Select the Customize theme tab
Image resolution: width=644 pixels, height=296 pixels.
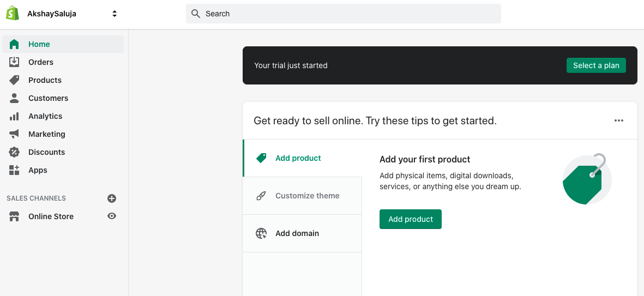[302, 196]
